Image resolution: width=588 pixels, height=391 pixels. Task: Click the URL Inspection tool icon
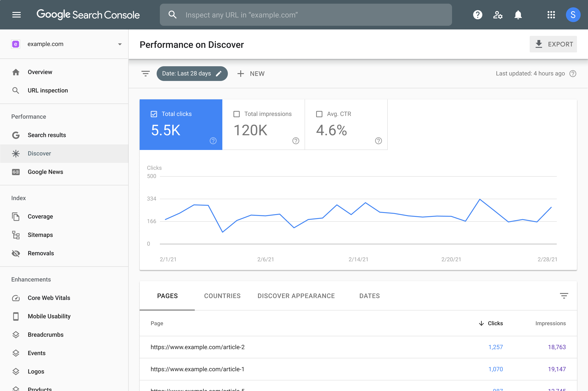(x=16, y=90)
